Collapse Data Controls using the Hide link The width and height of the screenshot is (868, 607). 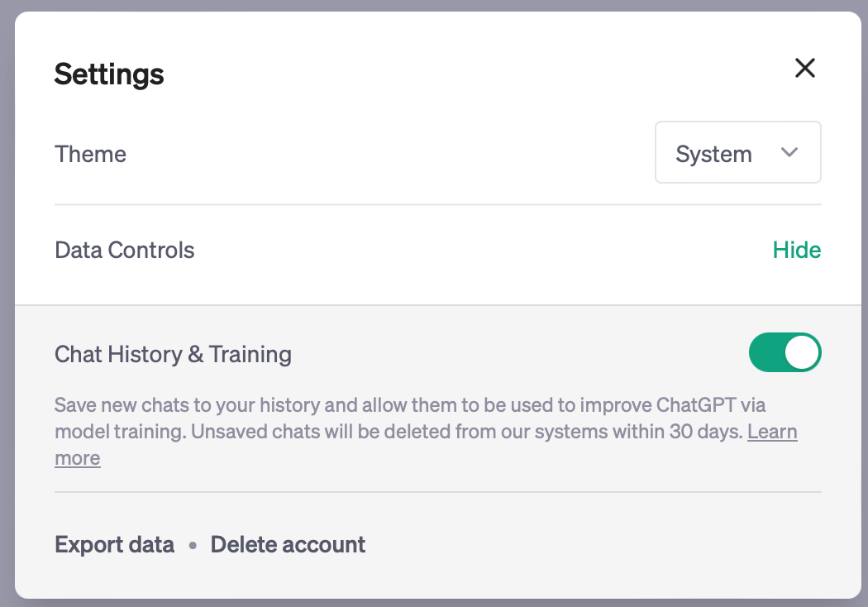[797, 250]
